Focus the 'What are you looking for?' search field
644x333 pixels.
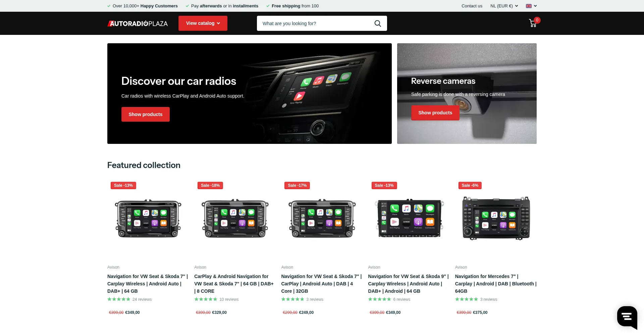click(315, 23)
